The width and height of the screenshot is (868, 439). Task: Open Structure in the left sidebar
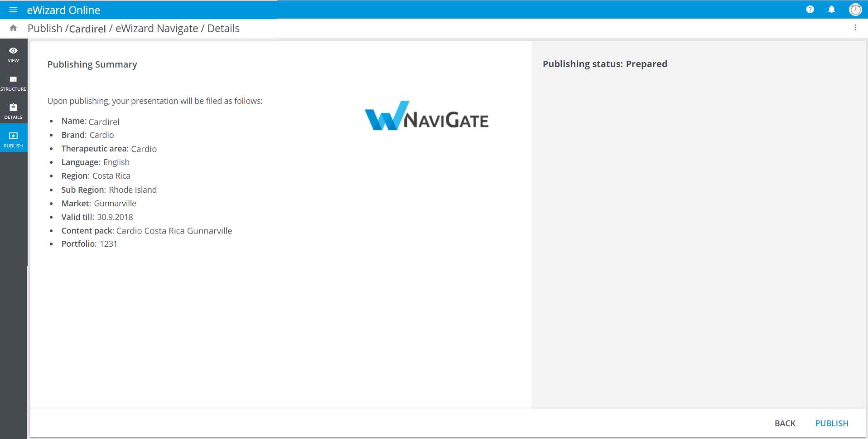point(13,83)
